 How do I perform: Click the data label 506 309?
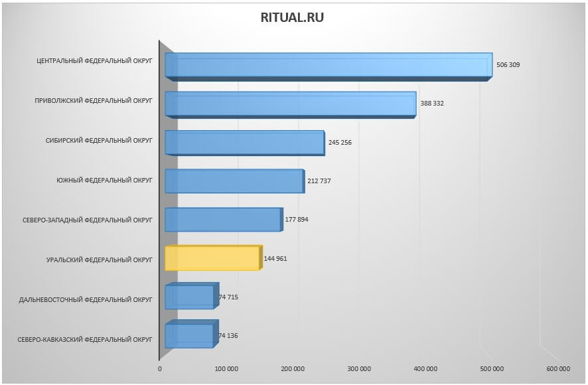(x=508, y=64)
